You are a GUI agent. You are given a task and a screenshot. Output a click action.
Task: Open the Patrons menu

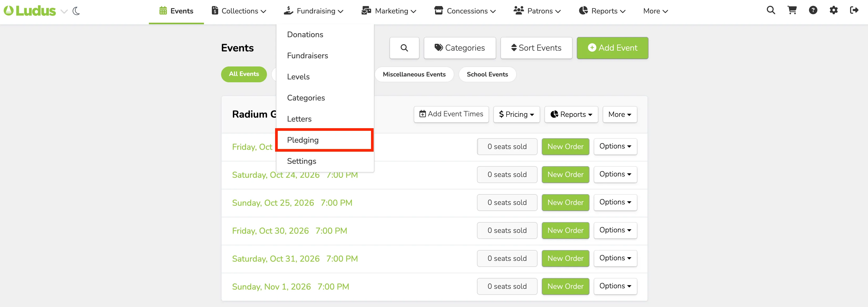[x=537, y=11]
